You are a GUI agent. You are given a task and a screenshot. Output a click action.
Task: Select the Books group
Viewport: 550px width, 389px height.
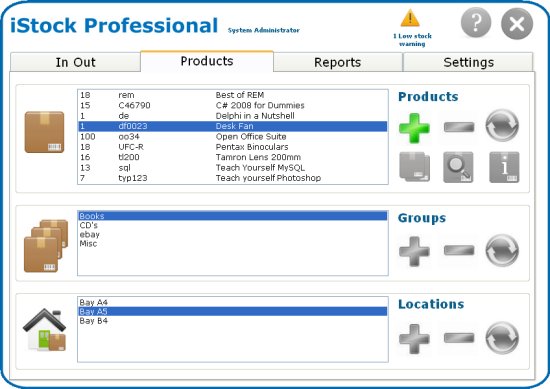[x=233, y=216]
